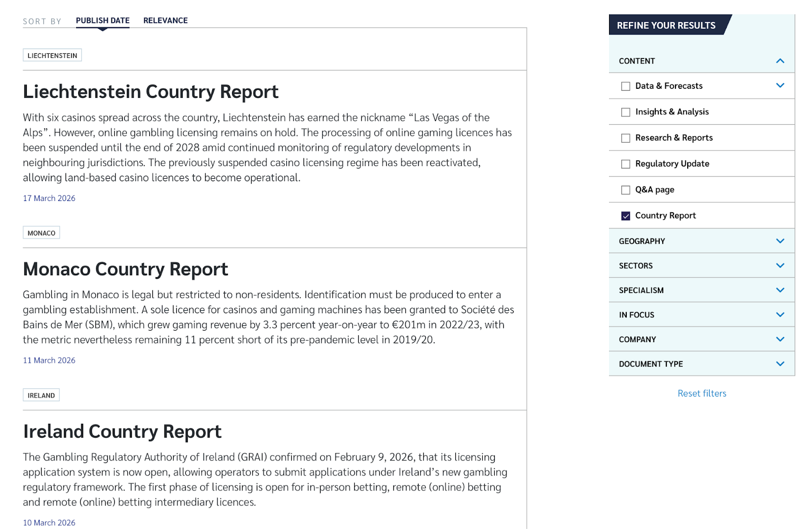The height and width of the screenshot is (529, 812).
Task: Expand the IN FOCUS filter section
Action: pyautogui.click(x=701, y=315)
